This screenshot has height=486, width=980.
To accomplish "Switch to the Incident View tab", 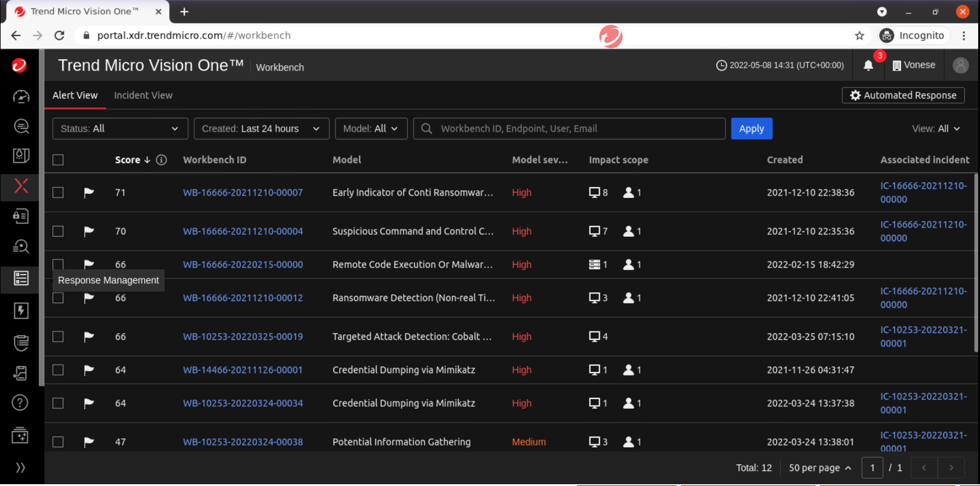I will 143,95.
